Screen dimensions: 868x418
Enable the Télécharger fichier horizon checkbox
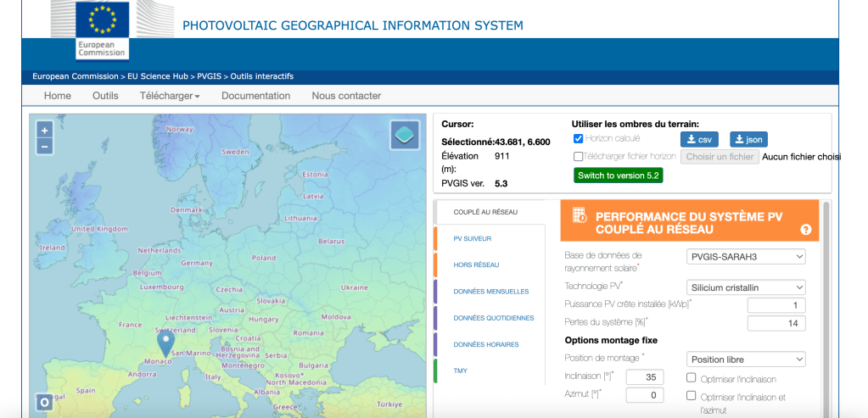pos(578,157)
